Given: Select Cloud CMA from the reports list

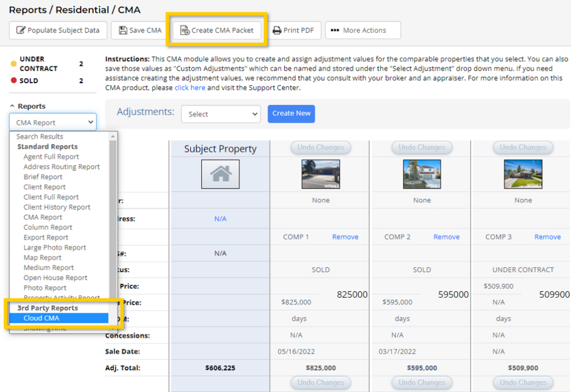Looking at the screenshot, I should coord(41,318).
